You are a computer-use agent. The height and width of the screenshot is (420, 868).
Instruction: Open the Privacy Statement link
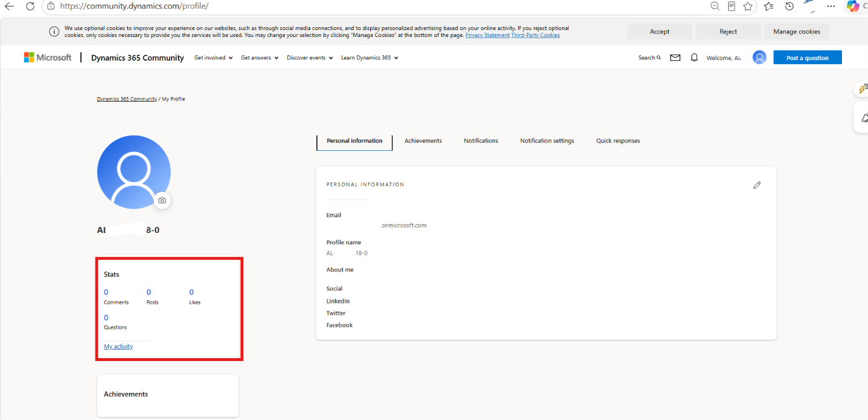tap(487, 35)
